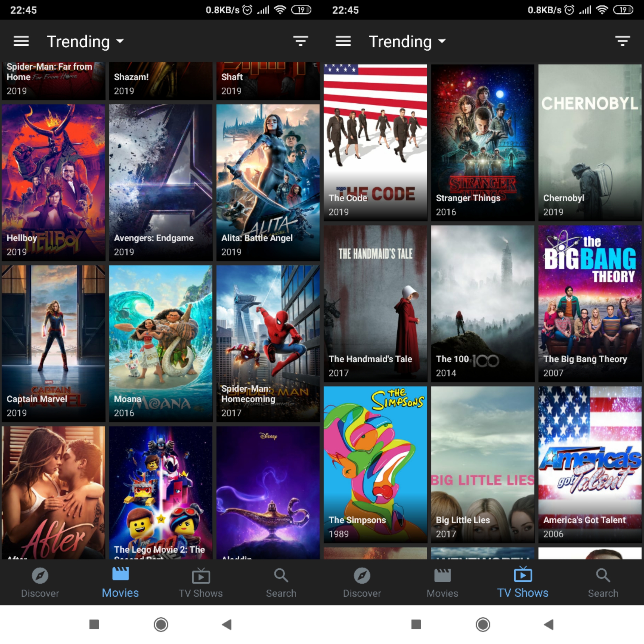The image size is (644, 644).
Task: Open Stranger Things poster
Action: click(x=482, y=142)
